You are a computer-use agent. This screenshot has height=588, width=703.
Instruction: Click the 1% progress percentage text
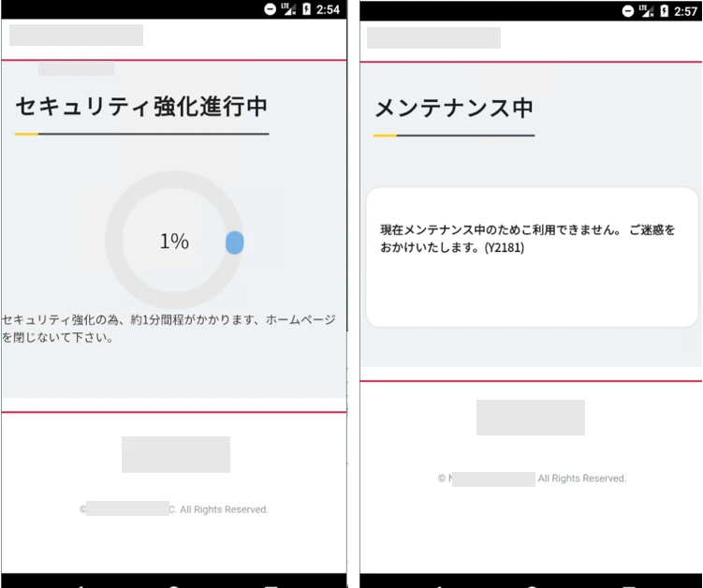[x=174, y=241]
